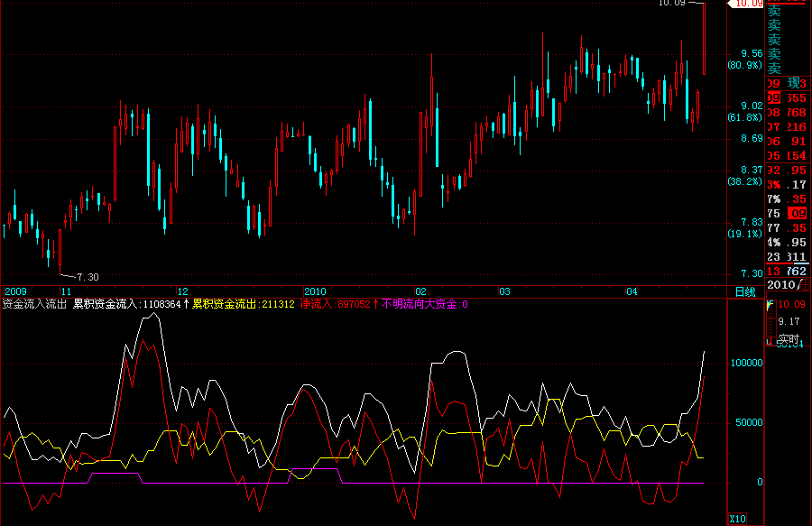
Task: Click the red 净流入:897052 readout
Action: tap(336, 304)
